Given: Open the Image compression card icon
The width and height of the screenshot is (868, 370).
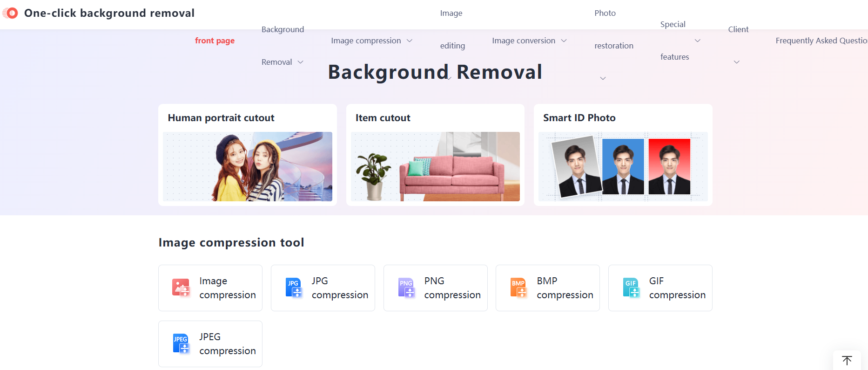Looking at the screenshot, I should pyautogui.click(x=181, y=288).
